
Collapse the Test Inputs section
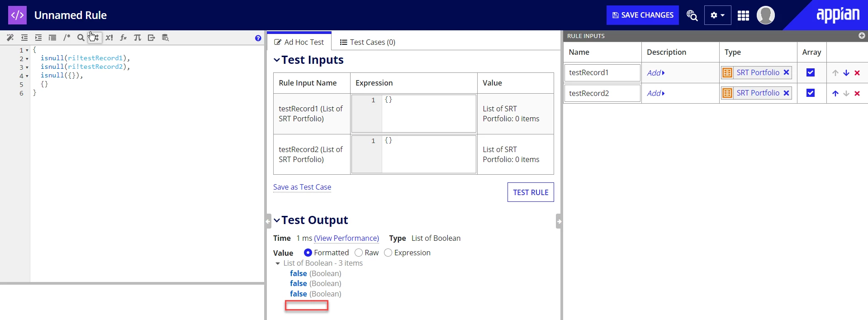[277, 60]
